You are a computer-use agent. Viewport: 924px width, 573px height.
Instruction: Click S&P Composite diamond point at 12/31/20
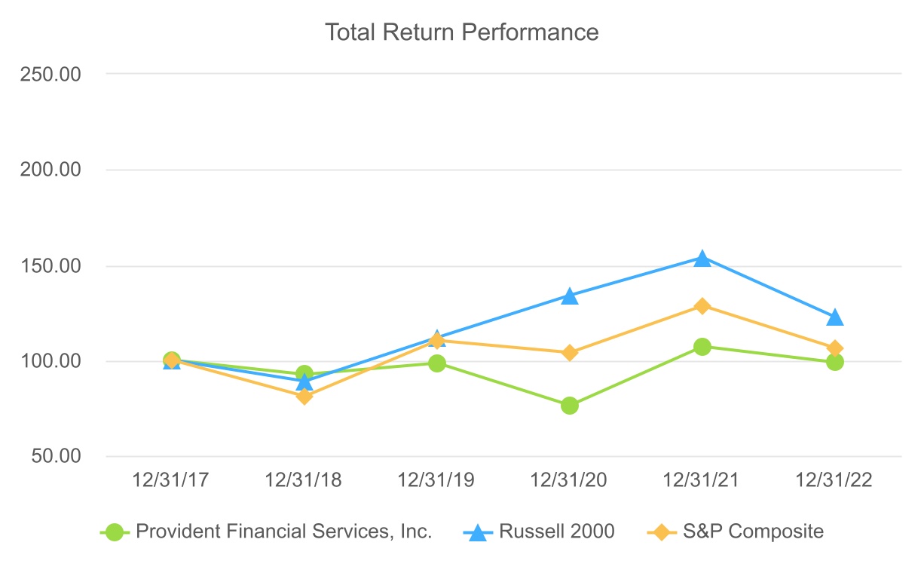pyautogui.click(x=570, y=353)
